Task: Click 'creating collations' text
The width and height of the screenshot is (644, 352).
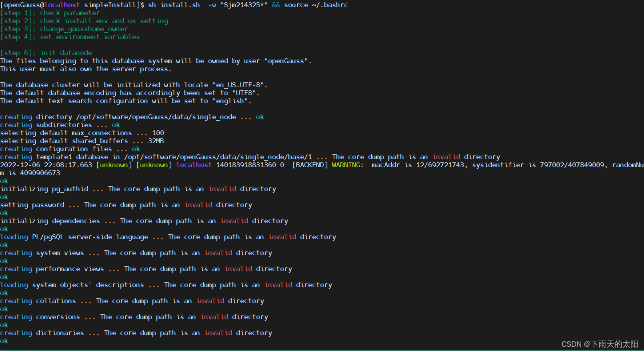Action: [x=38, y=301]
